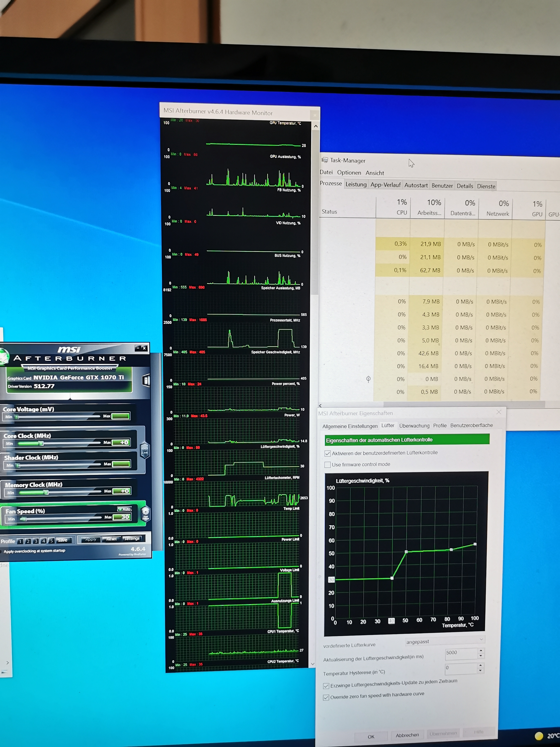Select profile slot 5
Screen dimensions: 560x747
(x=51, y=541)
